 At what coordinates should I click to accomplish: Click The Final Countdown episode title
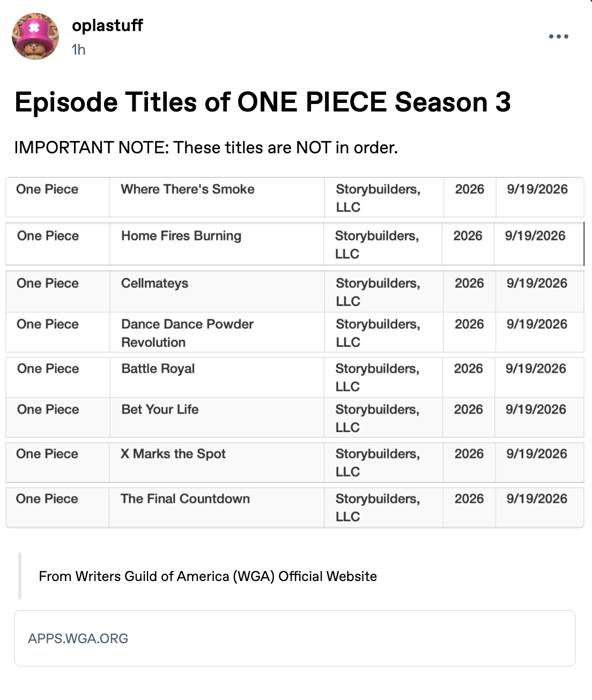pos(185,498)
